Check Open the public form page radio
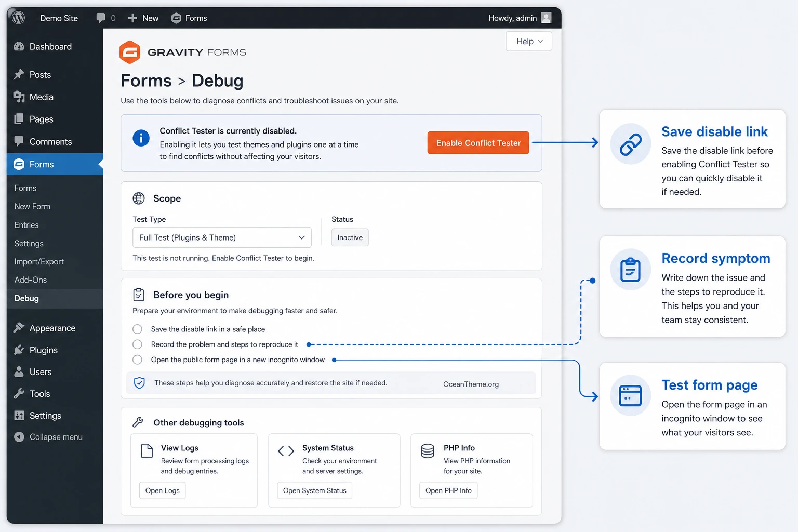 [x=137, y=360]
